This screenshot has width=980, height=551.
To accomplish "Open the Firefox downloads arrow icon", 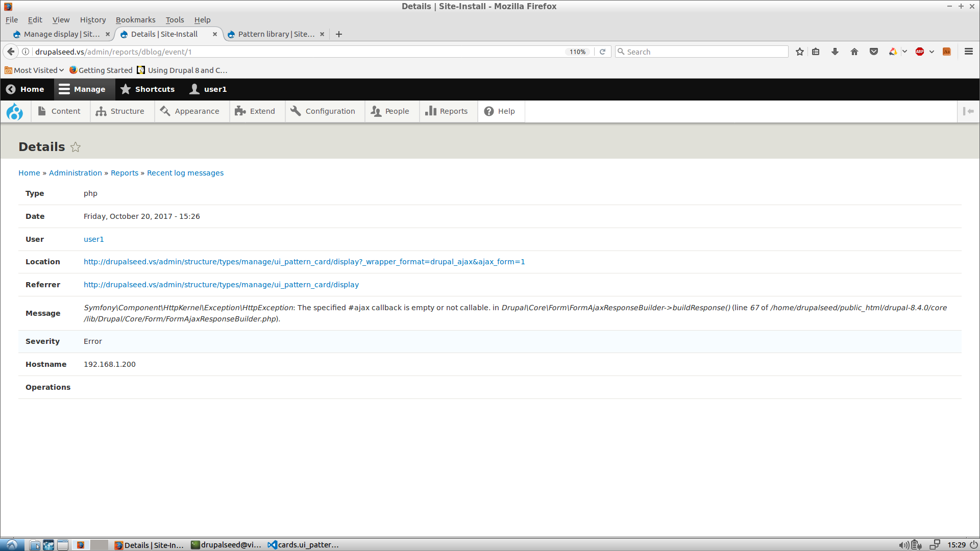I will click(835, 52).
